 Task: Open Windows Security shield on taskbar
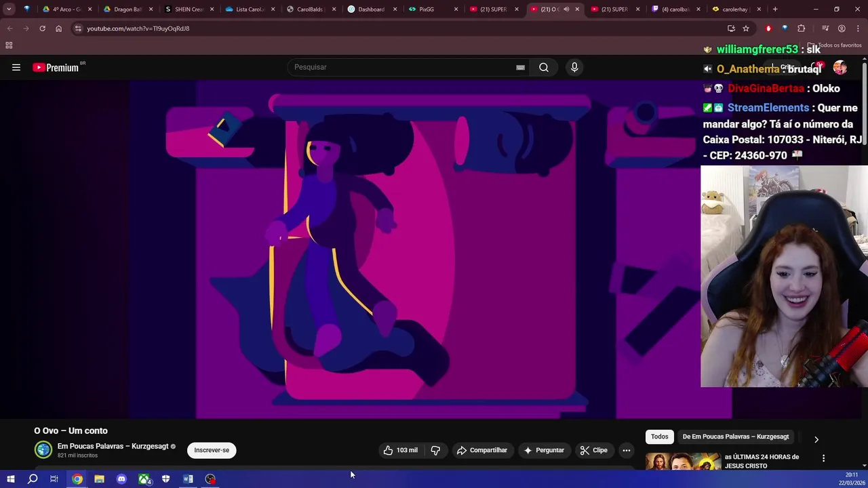click(165, 479)
